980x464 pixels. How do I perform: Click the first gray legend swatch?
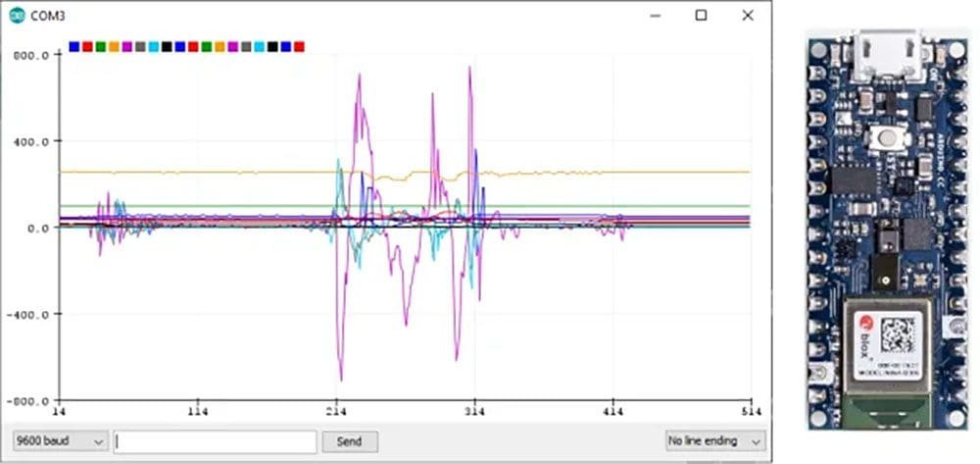pos(140,46)
